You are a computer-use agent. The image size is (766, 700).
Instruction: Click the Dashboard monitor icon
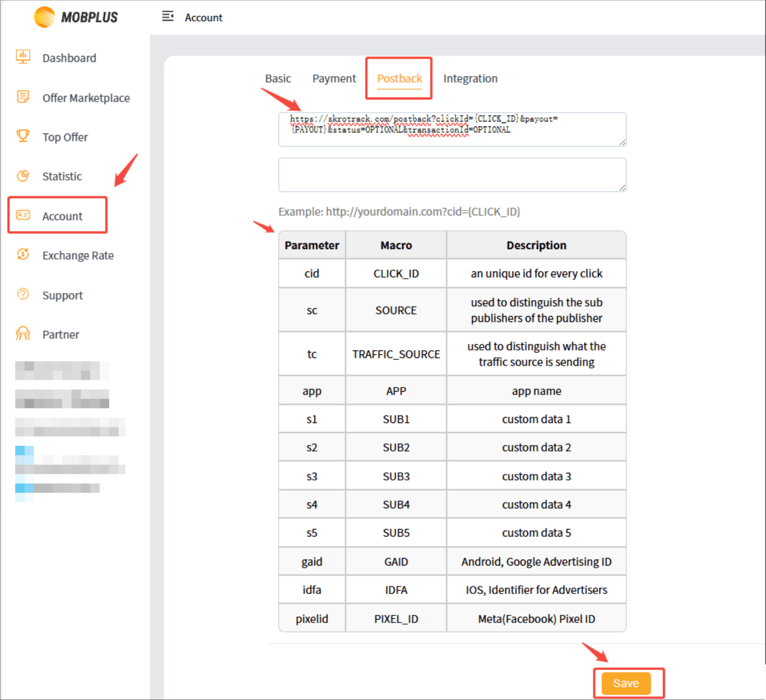point(23,56)
